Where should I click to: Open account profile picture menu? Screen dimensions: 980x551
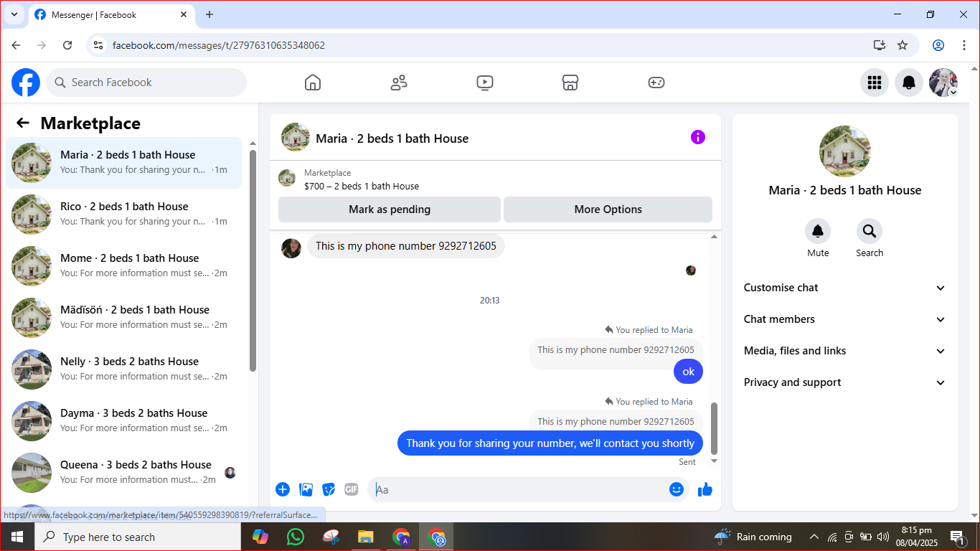943,83
